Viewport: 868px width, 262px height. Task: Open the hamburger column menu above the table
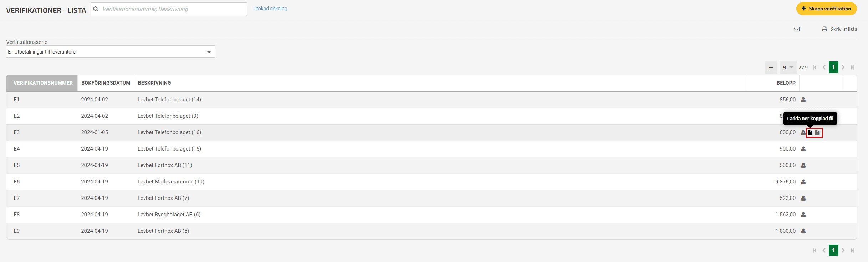click(771, 67)
